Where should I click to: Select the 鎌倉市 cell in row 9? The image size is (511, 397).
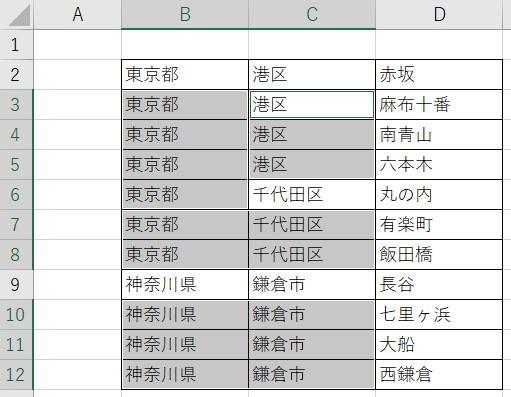click(x=312, y=284)
